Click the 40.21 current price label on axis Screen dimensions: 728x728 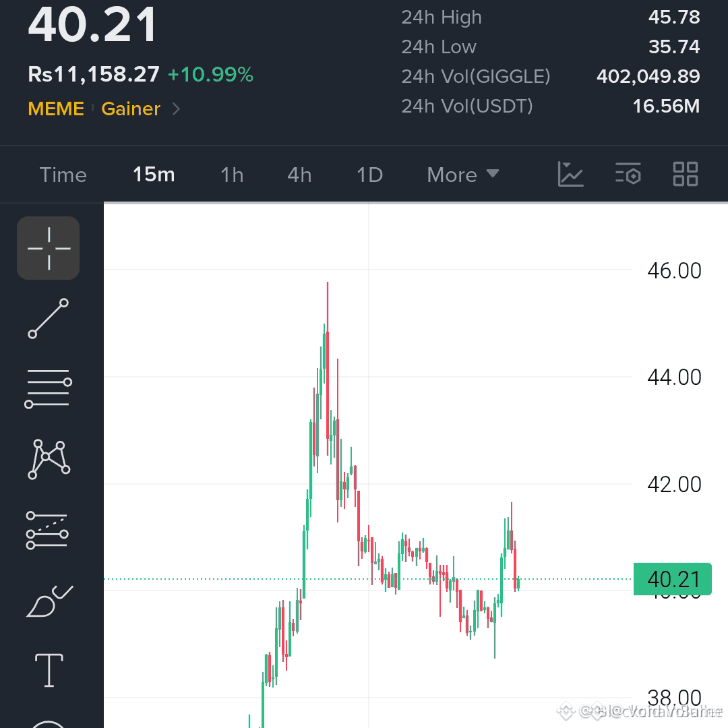[672, 579]
